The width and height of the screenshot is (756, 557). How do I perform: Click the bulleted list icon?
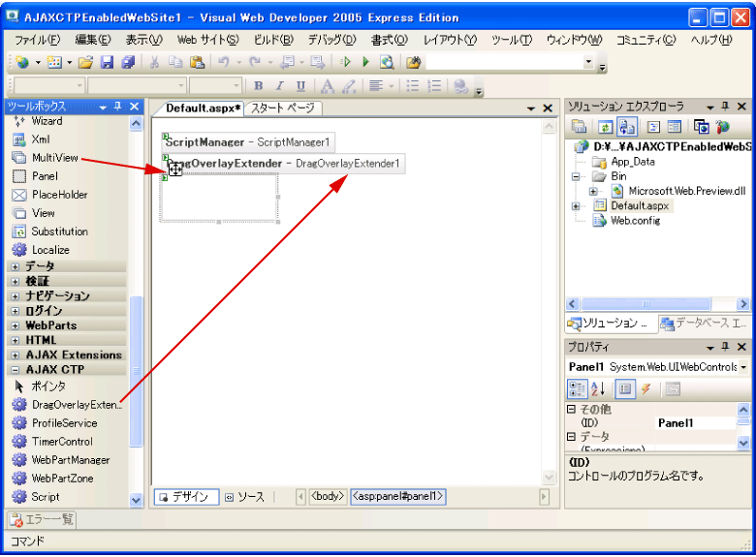tap(412, 86)
